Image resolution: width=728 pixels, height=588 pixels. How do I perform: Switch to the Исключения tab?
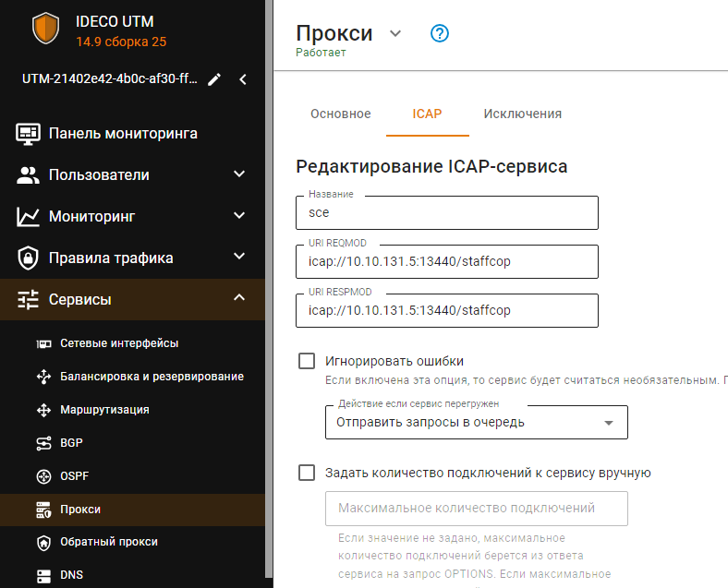coord(522,114)
